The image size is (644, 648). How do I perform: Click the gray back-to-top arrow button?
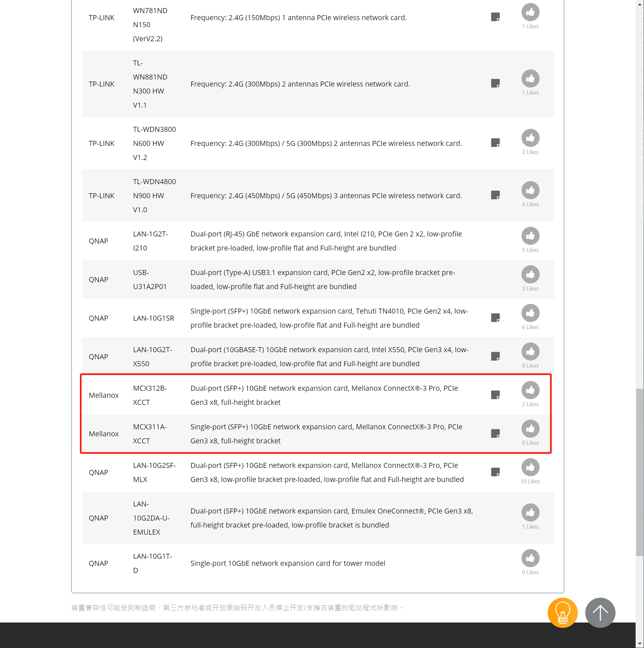point(600,613)
